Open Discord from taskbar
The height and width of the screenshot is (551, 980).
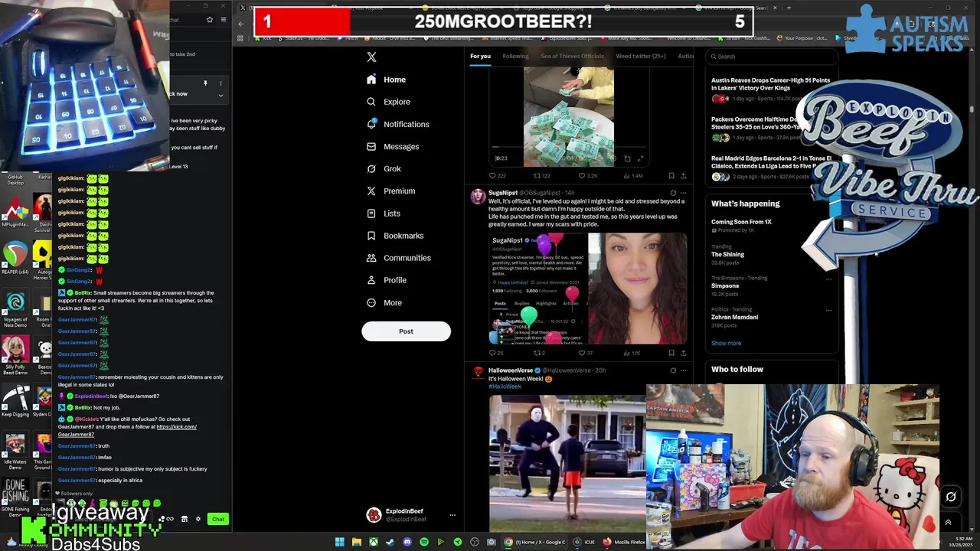pos(407,542)
